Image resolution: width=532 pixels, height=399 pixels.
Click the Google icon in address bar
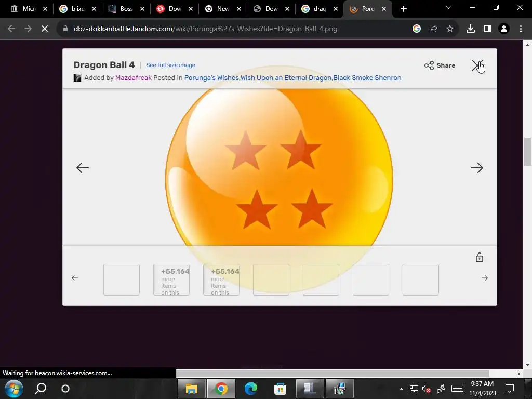click(x=417, y=29)
